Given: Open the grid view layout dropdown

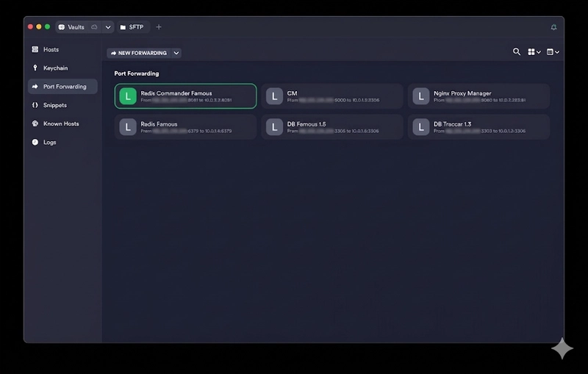Looking at the screenshot, I should [534, 52].
